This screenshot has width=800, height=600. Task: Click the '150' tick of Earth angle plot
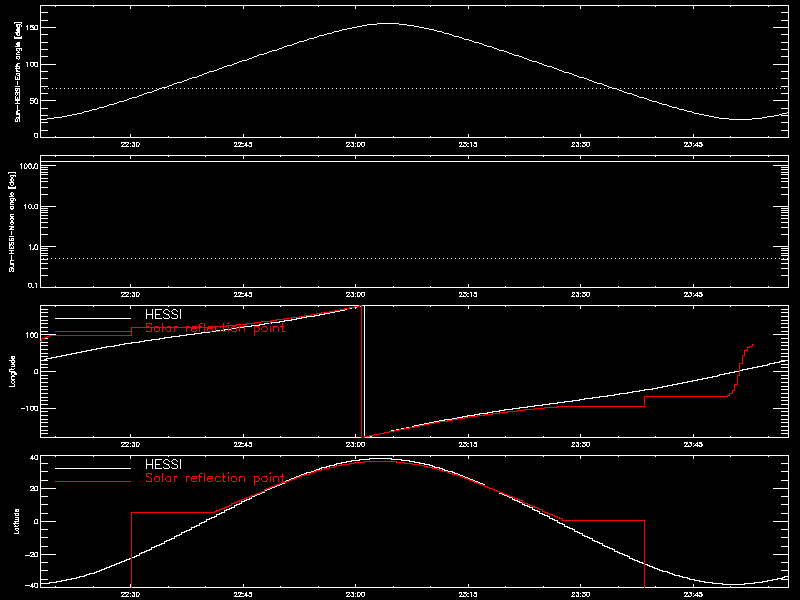click(32, 28)
